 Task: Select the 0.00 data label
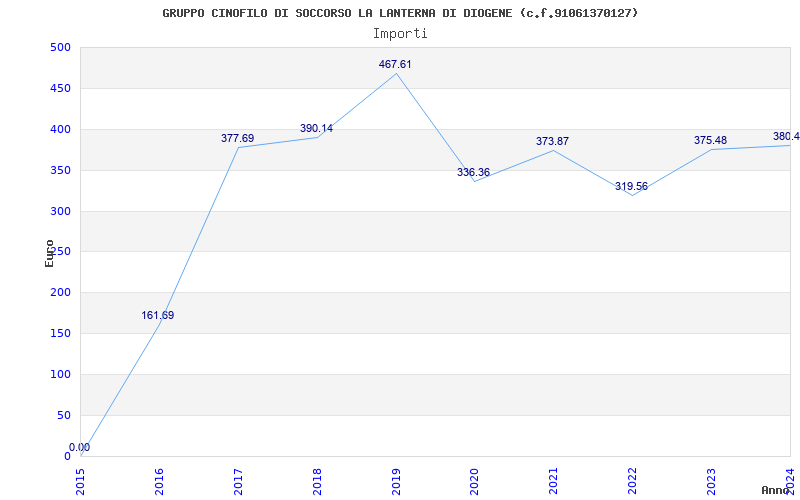coord(80,447)
